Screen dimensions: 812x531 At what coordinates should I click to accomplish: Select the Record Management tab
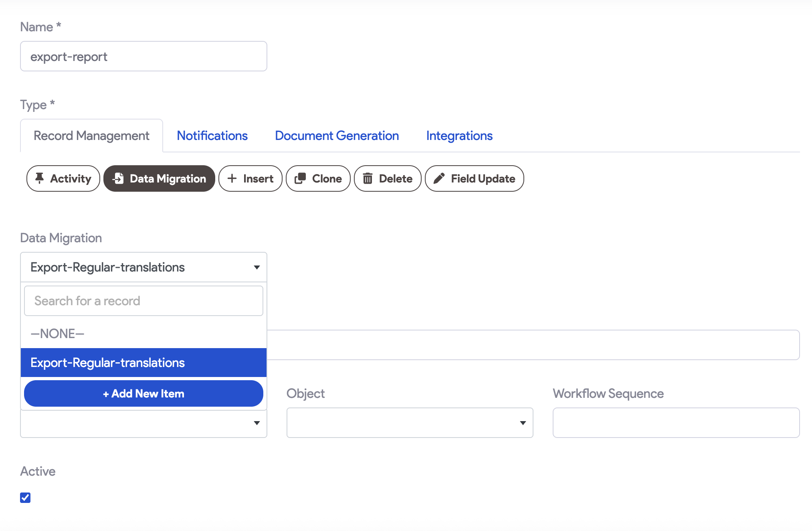(91, 136)
